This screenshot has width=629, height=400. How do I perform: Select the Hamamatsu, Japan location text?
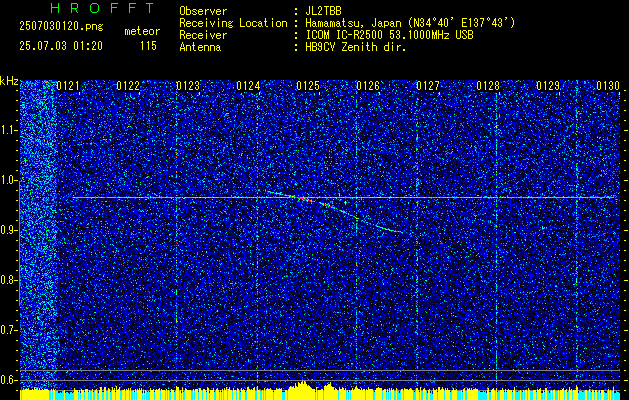pos(410,23)
